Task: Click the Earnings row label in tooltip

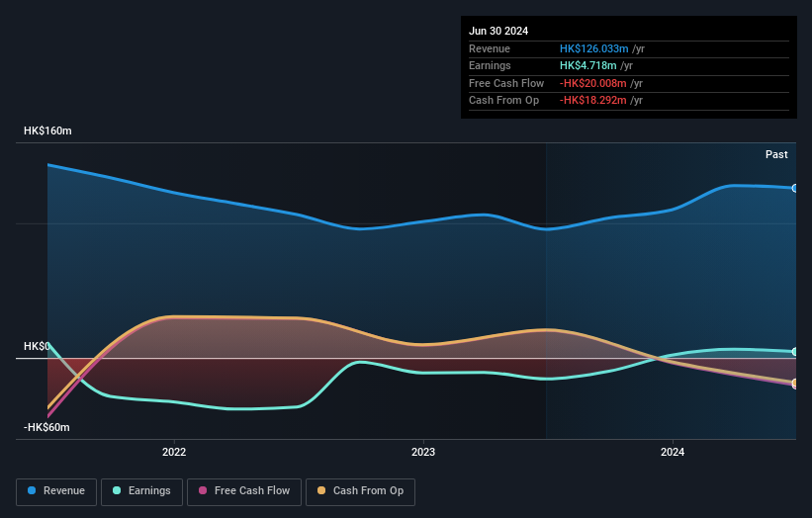Action: point(490,65)
